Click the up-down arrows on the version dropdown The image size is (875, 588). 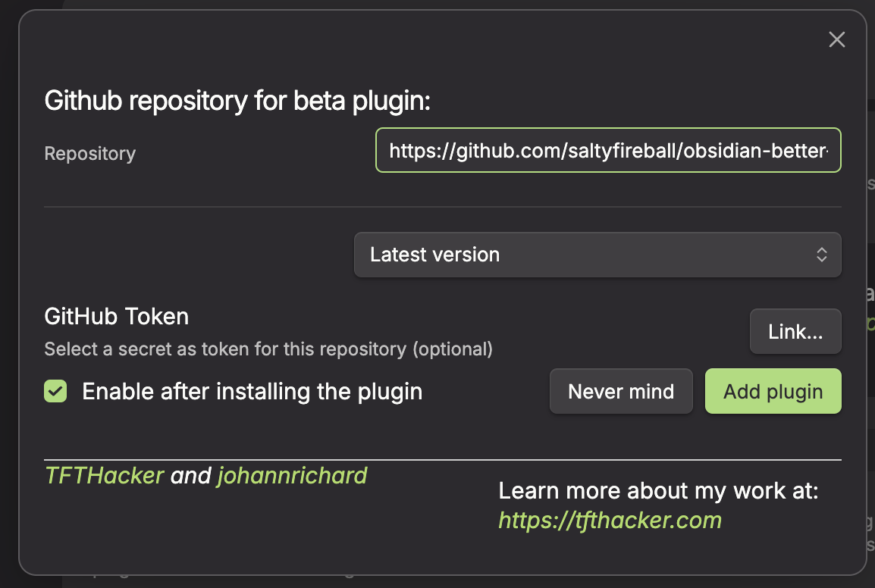point(821,255)
